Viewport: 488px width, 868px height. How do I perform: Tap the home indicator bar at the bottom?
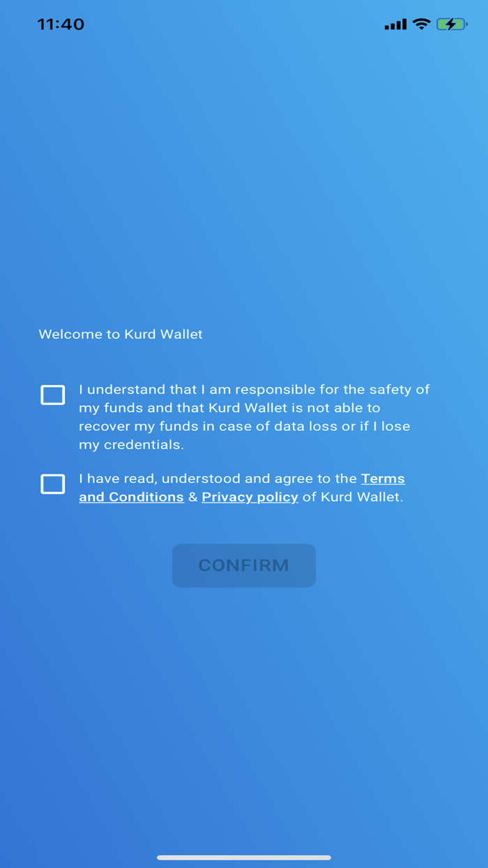pos(243,856)
